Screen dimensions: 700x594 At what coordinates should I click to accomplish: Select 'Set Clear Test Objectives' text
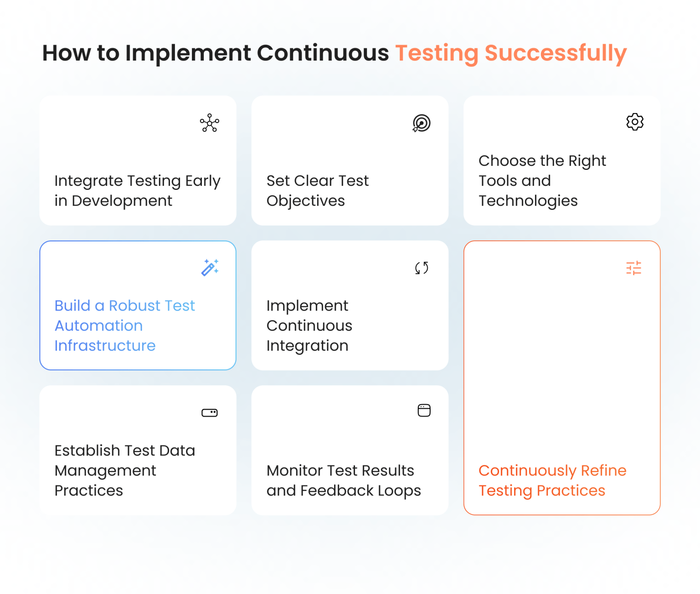click(318, 191)
